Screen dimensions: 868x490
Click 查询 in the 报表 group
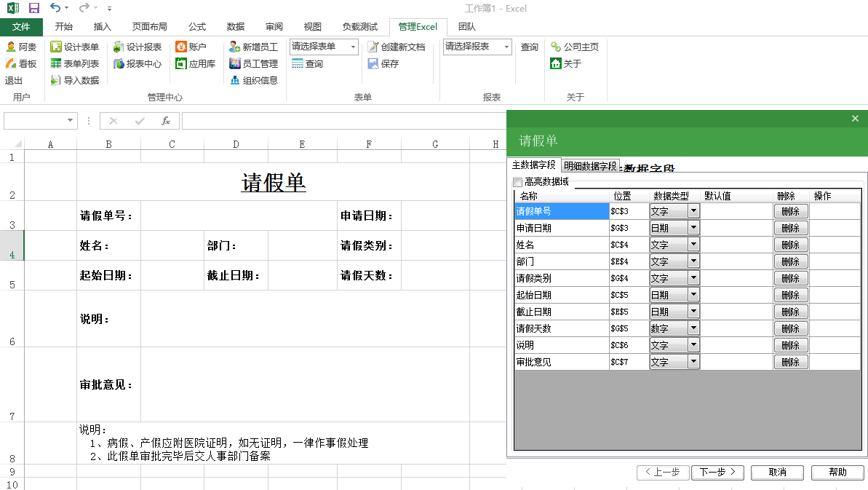pyautogui.click(x=529, y=47)
